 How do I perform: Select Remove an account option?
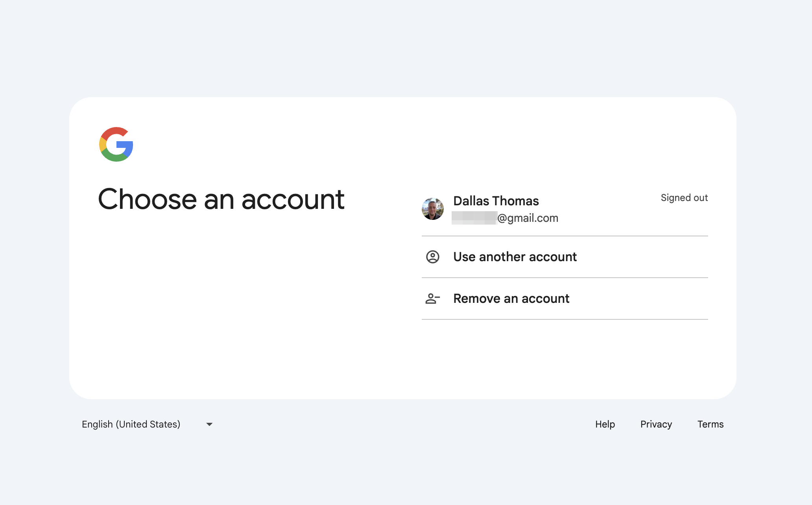[x=511, y=299]
